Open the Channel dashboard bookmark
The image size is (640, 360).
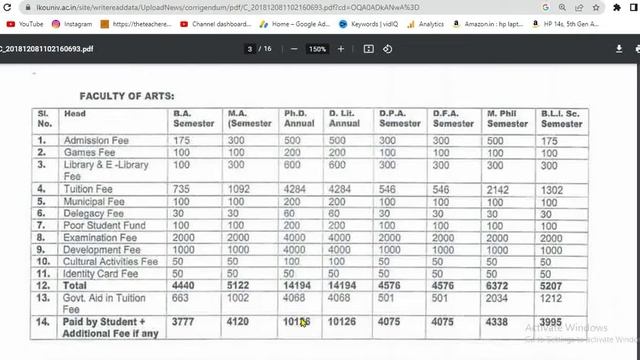click(x=216, y=24)
